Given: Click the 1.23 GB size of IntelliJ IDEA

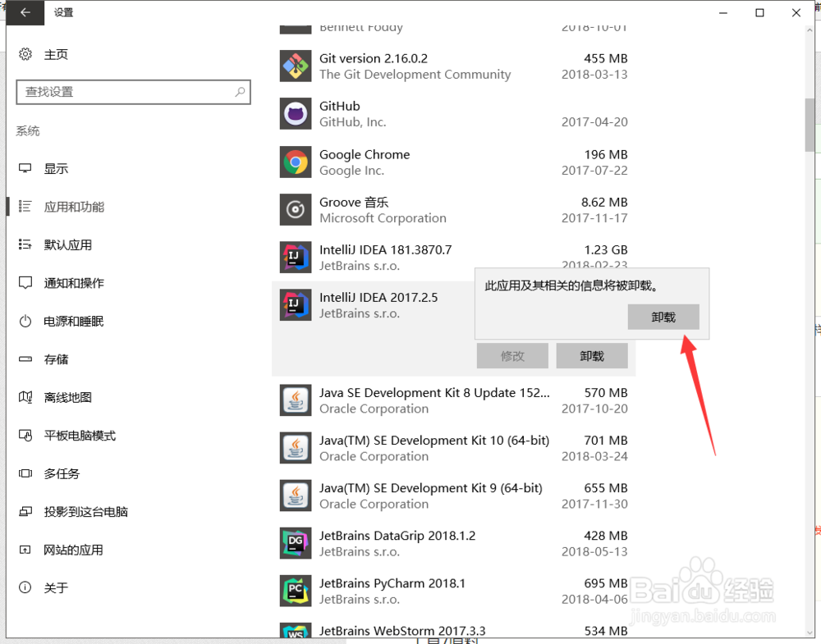Looking at the screenshot, I should coord(606,249).
